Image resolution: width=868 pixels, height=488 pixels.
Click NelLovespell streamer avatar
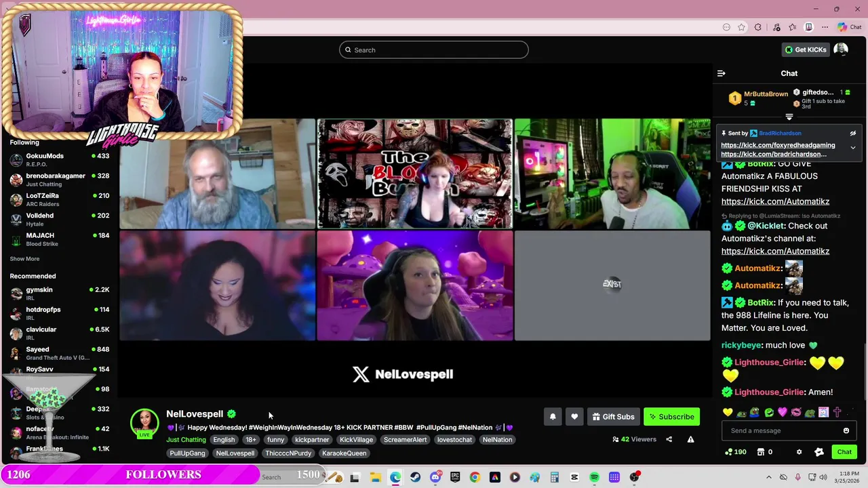point(144,423)
